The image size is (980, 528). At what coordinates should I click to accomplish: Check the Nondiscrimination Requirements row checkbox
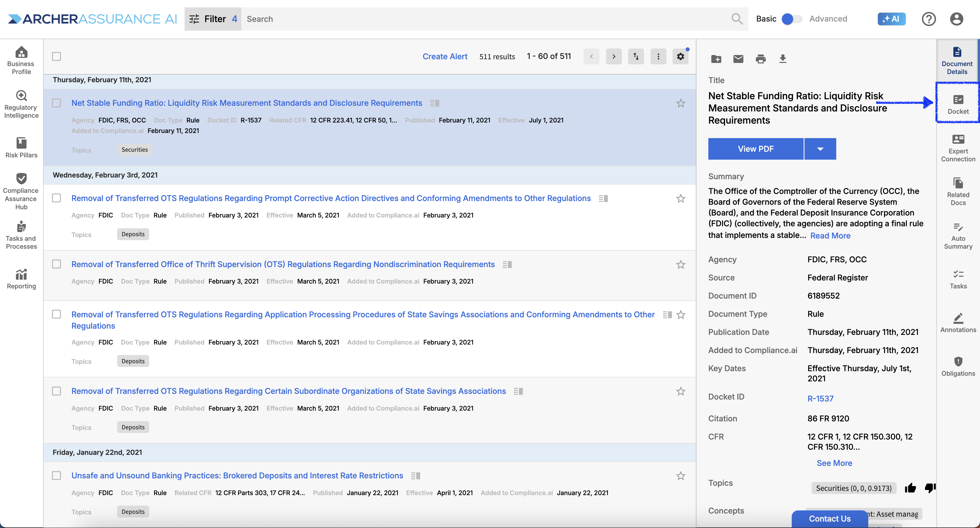[56, 264]
